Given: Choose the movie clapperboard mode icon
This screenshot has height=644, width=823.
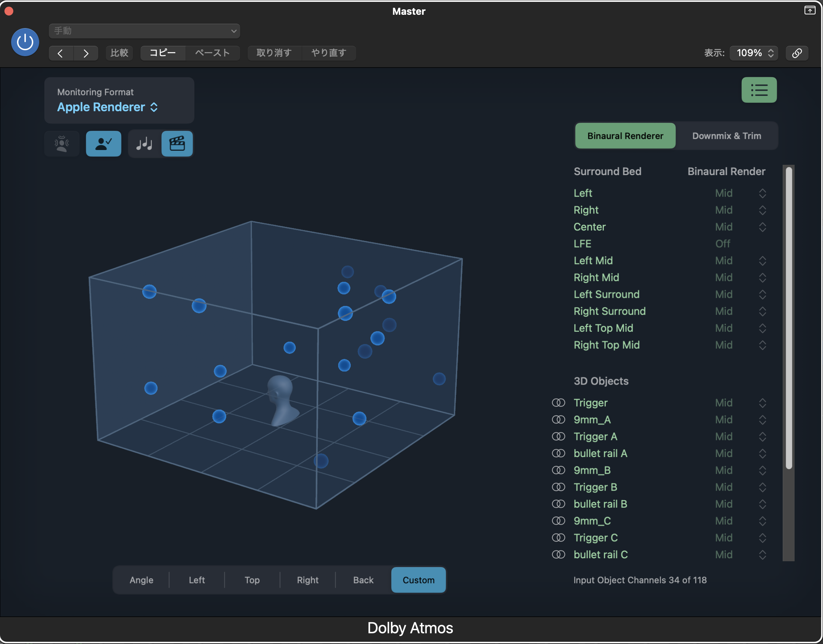Looking at the screenshot, I should point(177,144).
